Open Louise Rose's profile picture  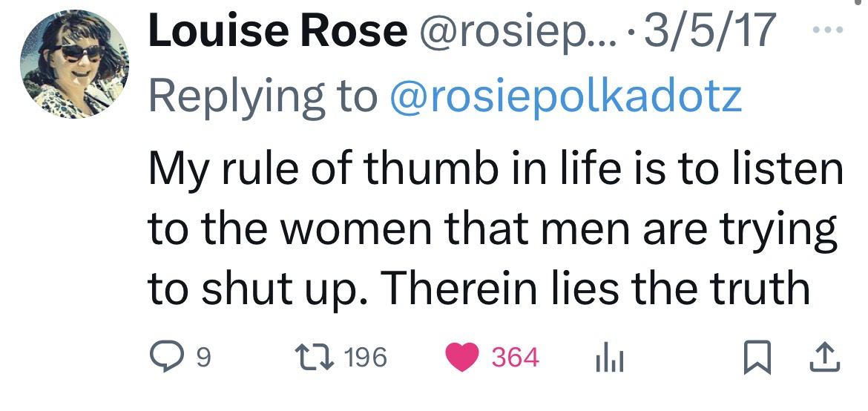pyautogui.click(x=73, y=65)
